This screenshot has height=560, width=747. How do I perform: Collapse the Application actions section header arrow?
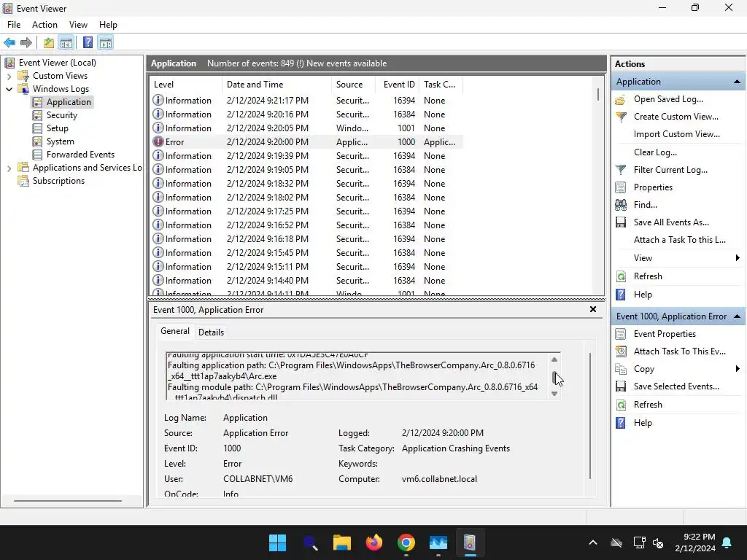(737, 82)
